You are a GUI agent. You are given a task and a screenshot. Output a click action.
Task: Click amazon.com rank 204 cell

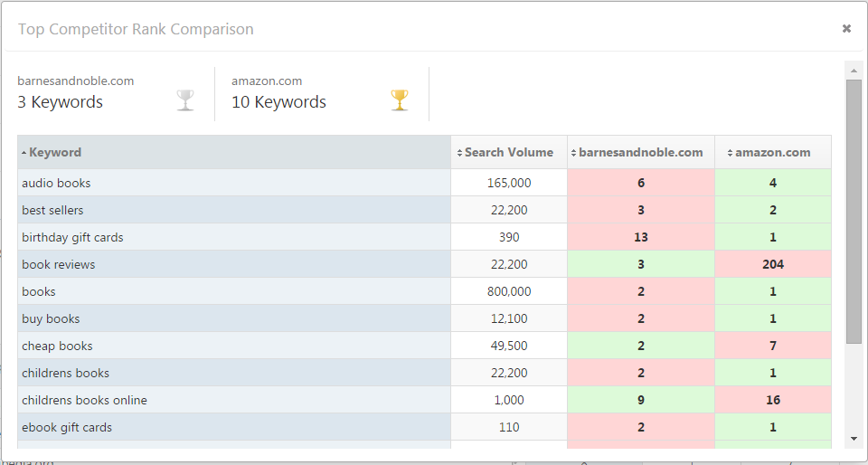pos(772,264)
